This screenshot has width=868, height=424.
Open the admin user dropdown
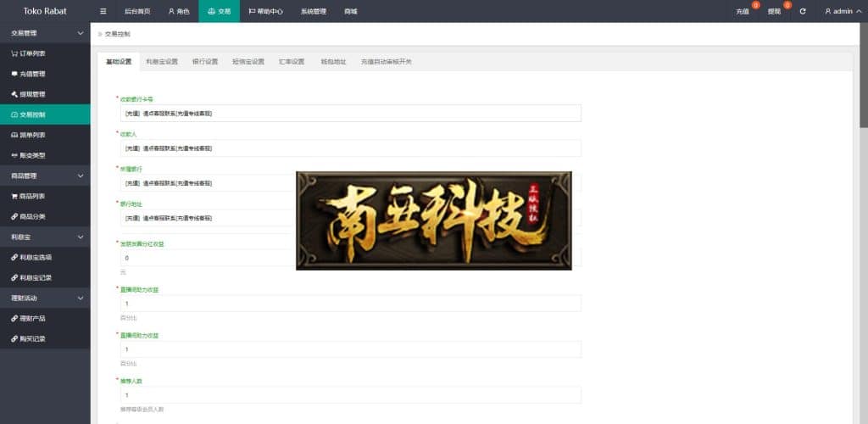(842, 11)
